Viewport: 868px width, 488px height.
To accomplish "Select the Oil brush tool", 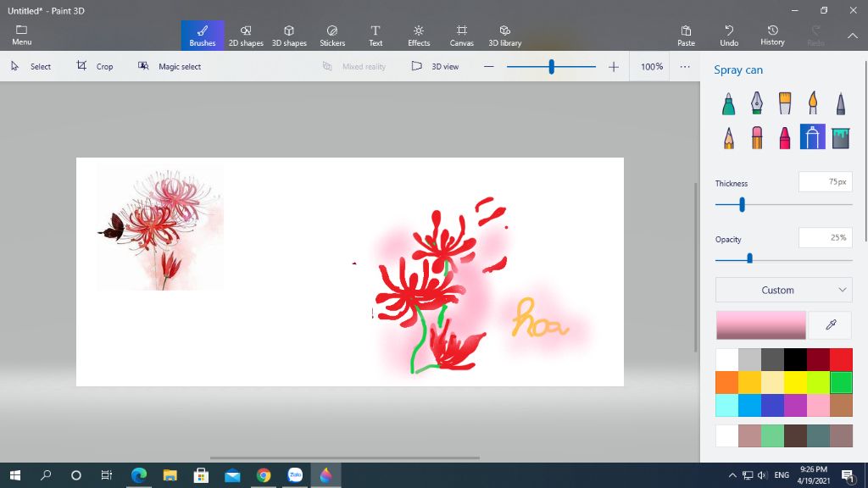I will [785, 103].
